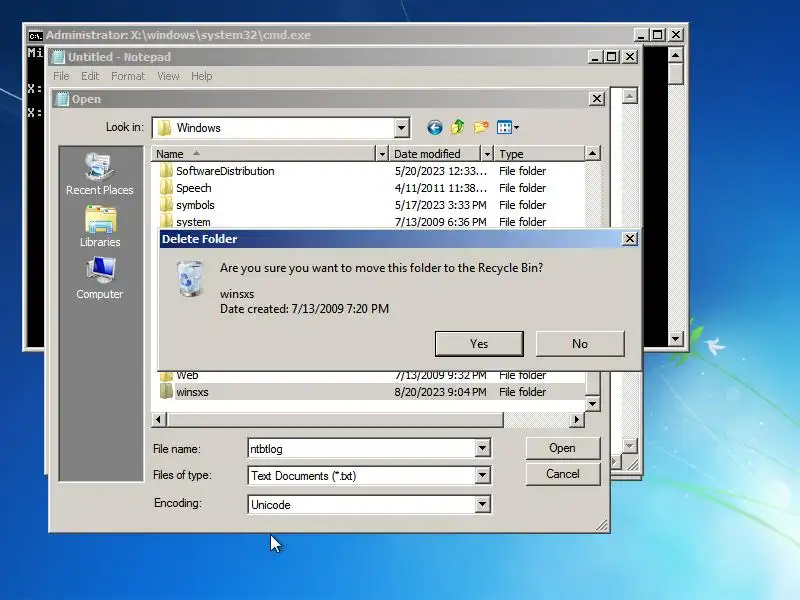
Task: Open Notepad File menu
Action: (x=61, y=76)
